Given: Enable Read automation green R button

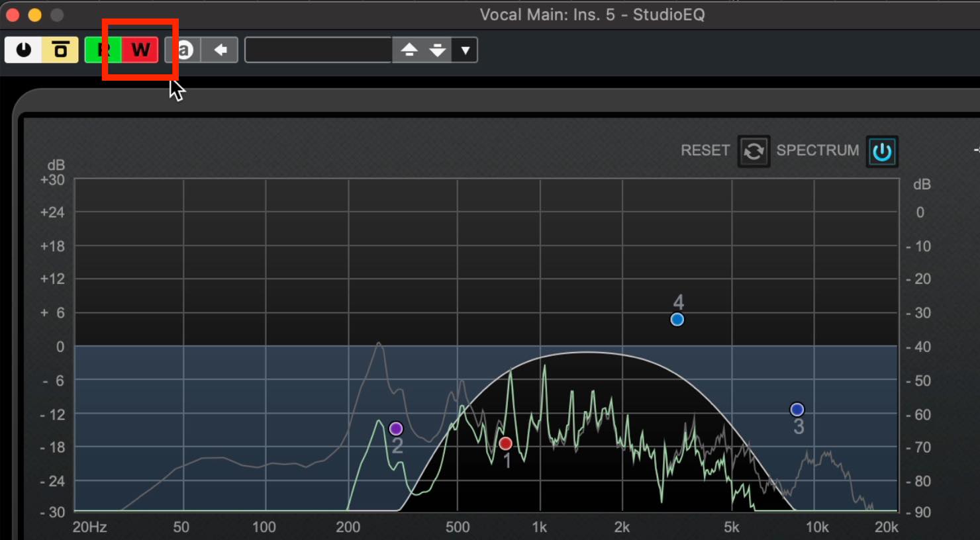Looking at the screenshot, I should [x=103, y=50].
